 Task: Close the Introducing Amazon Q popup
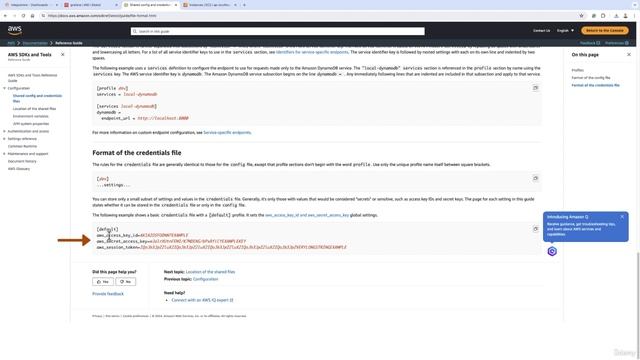coord(622,217)
